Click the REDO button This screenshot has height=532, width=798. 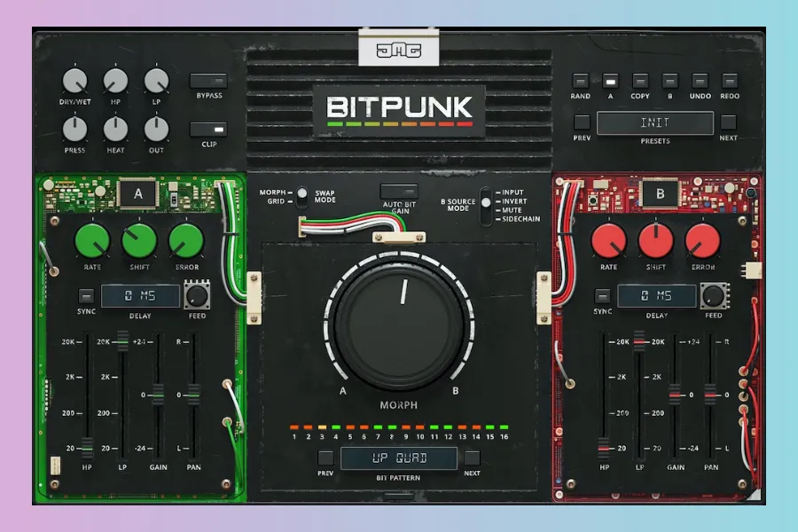[730, 81]
